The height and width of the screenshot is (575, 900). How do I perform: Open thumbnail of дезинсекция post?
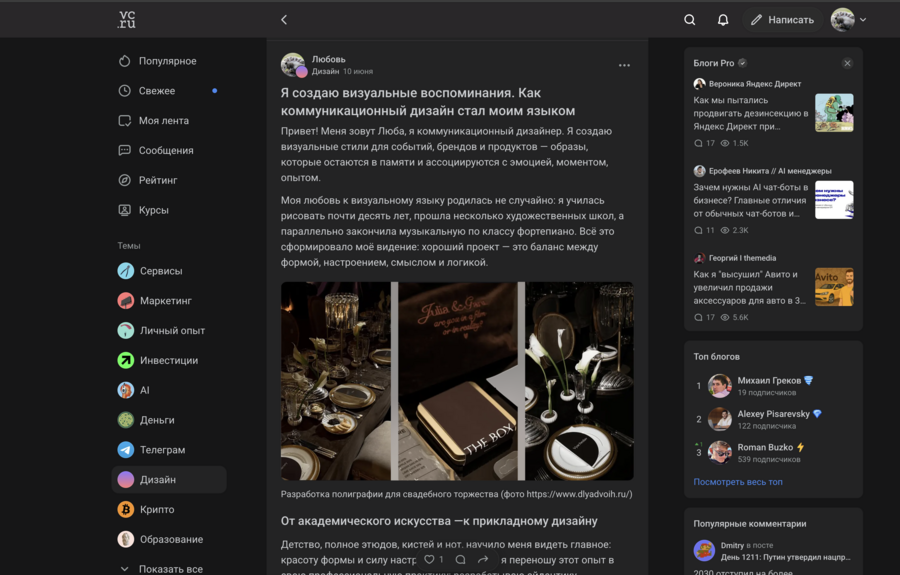tap(834, 113)
